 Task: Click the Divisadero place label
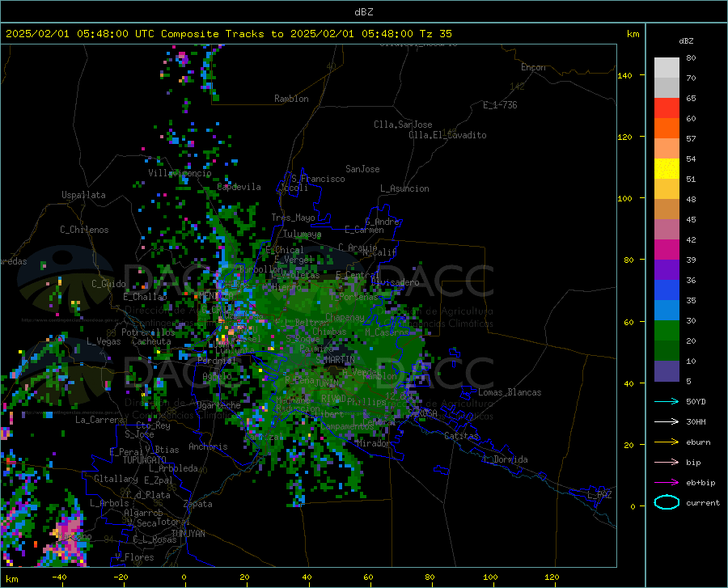(395, 282)
